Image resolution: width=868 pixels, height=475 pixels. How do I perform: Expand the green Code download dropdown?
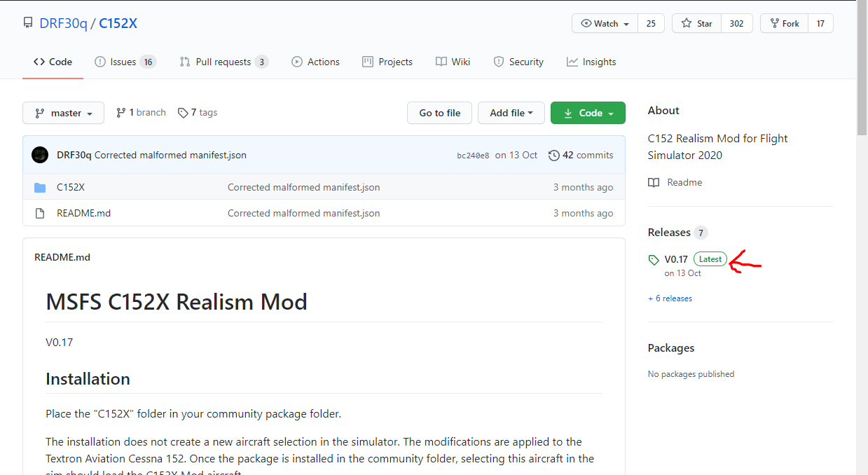click(588, 113)
